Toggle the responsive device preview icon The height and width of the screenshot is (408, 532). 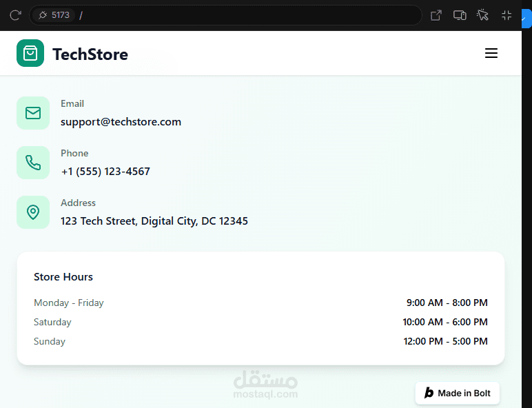coord(460,15)
